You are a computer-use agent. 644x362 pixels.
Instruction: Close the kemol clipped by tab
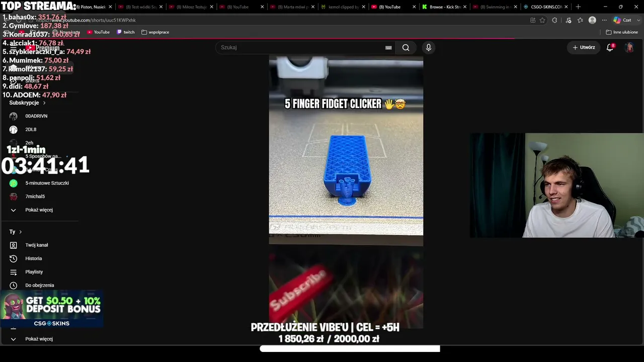point(363,7)
